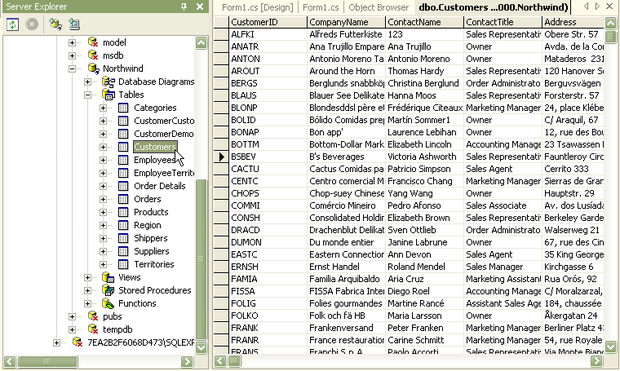Click the Stored Procedures folder icon

pos(108,290)
